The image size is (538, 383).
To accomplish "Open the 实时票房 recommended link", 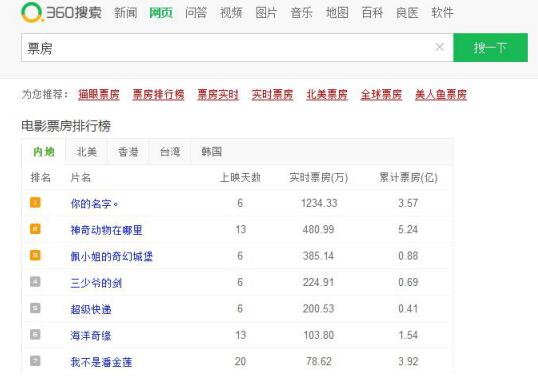I will (272, 94).
